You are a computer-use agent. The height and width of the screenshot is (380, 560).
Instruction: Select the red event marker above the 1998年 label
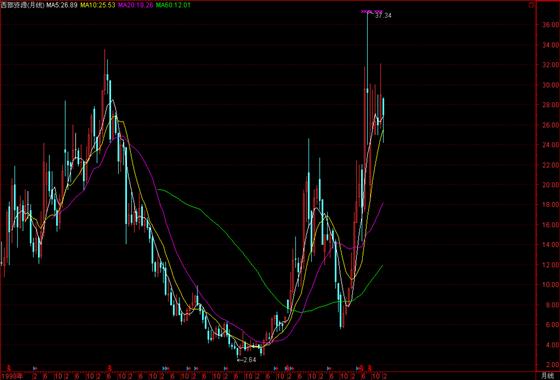[10, 368]
